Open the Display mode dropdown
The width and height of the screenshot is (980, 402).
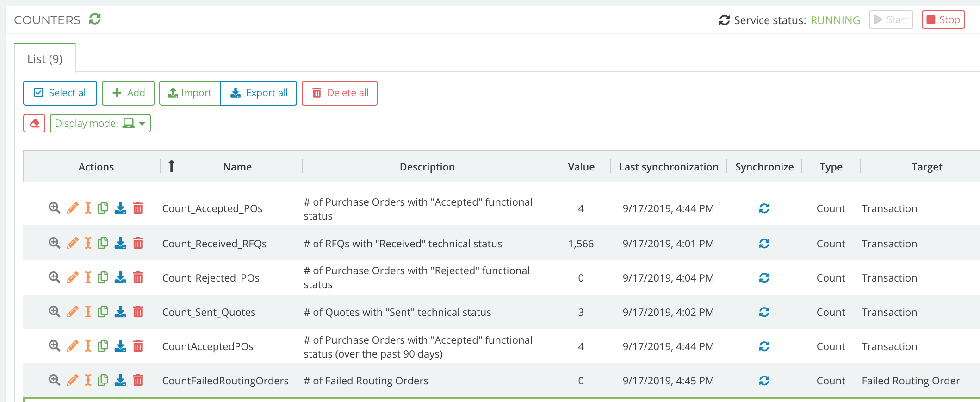[100, 123]
